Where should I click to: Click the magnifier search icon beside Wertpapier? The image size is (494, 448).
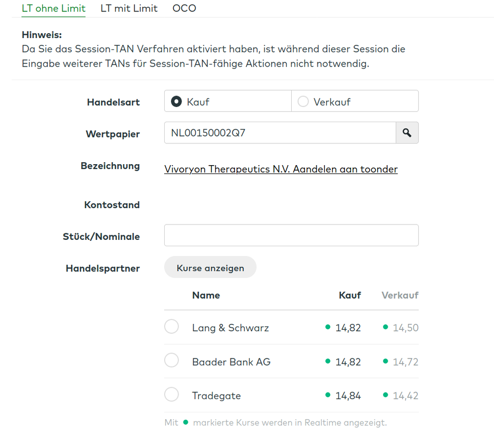click(x=407, y=133)
